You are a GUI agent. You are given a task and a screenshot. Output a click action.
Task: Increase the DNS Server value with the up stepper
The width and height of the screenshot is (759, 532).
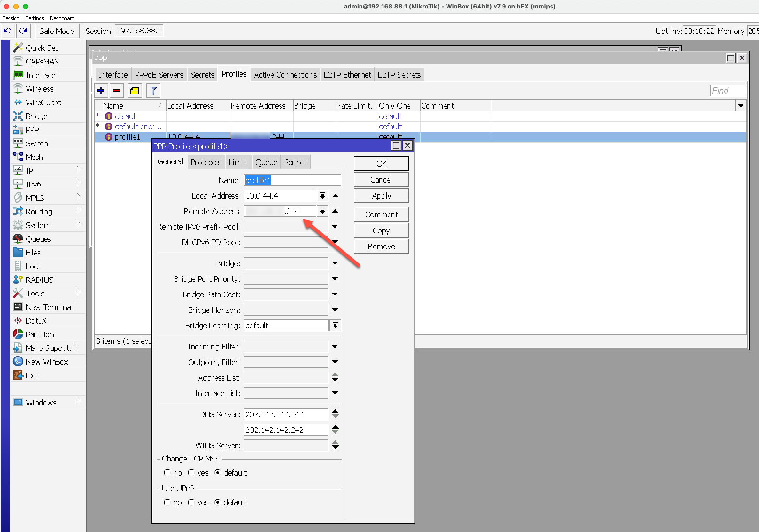click(x=335, y=412)
